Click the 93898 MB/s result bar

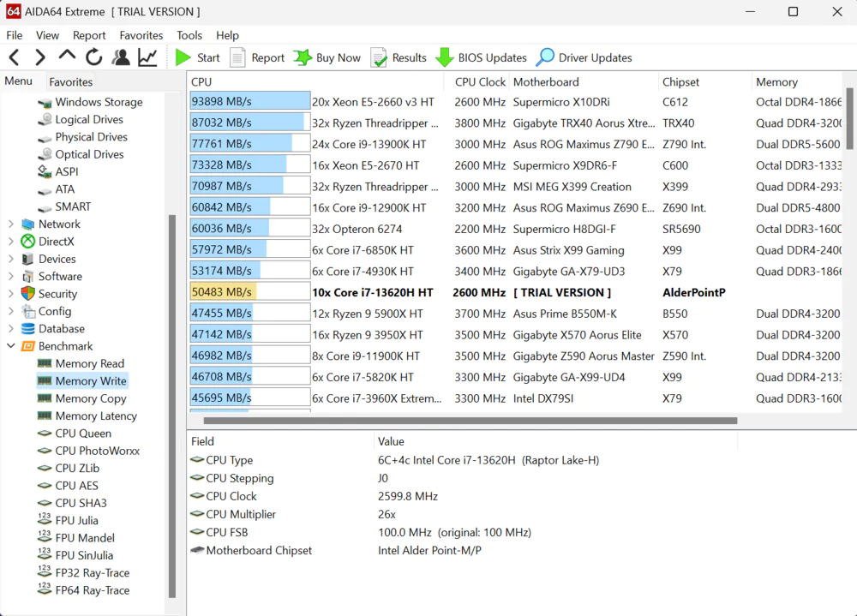249,102
